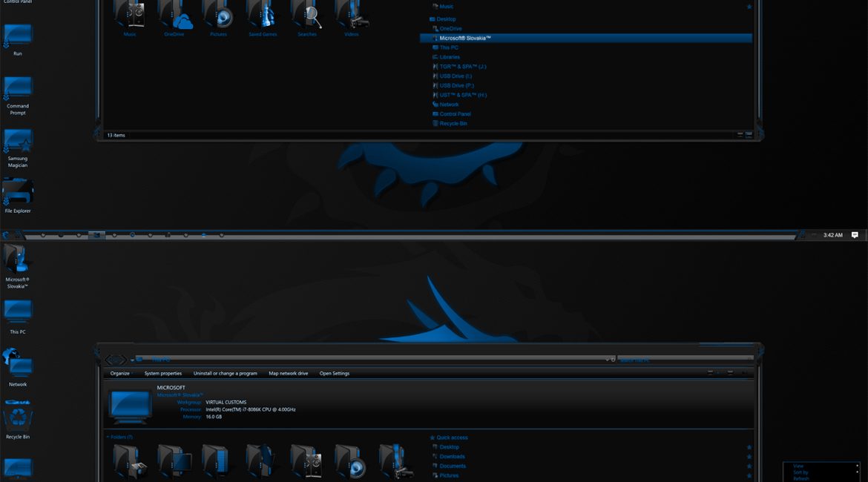Image resolution: width=868 pixels, height=482 pixels.
Task: Select the Music folder in upper Explorer window
Action: (x=130, y=19)
